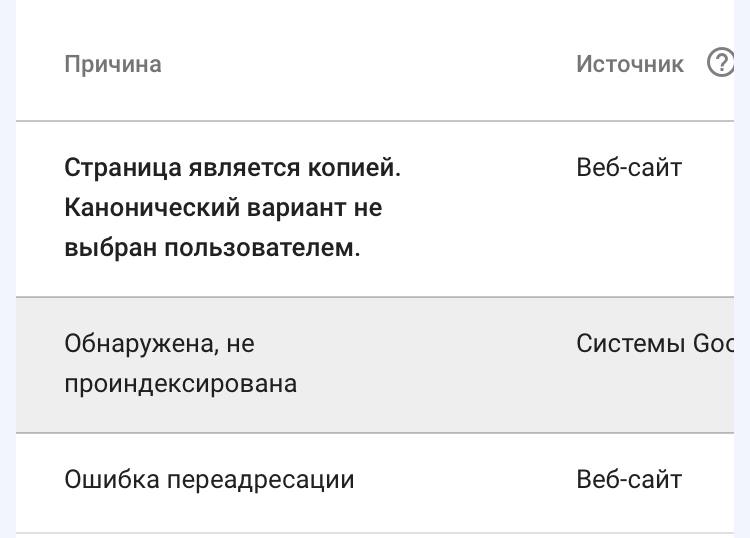The width and height of the screenshot is (750, 538).
Task: Click the Источник column header
Action: point(630,64)
